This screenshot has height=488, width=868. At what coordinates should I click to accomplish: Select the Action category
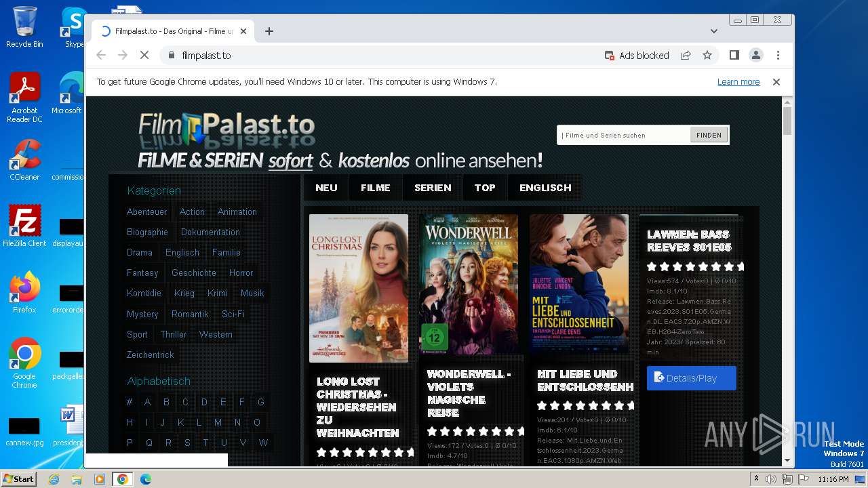click(192, 212)
